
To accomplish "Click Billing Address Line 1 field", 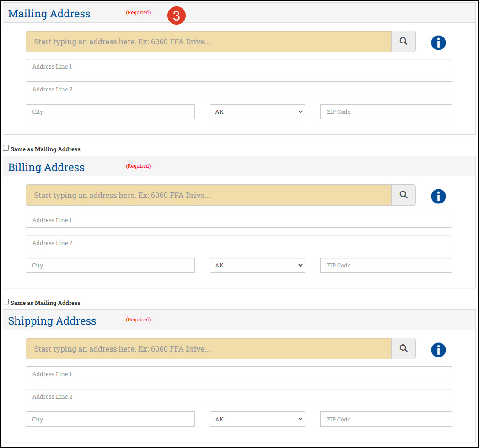I will coord(239,220).
